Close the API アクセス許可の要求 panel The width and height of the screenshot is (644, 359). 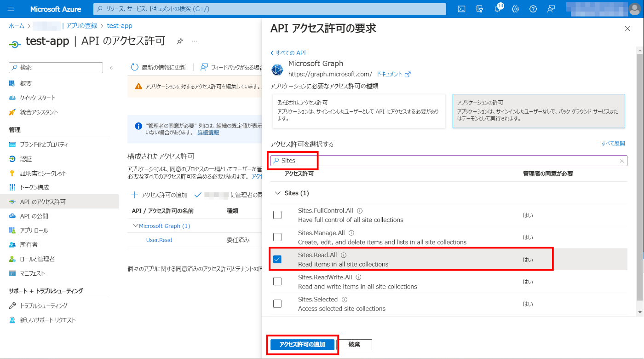[x=627, y=29]
